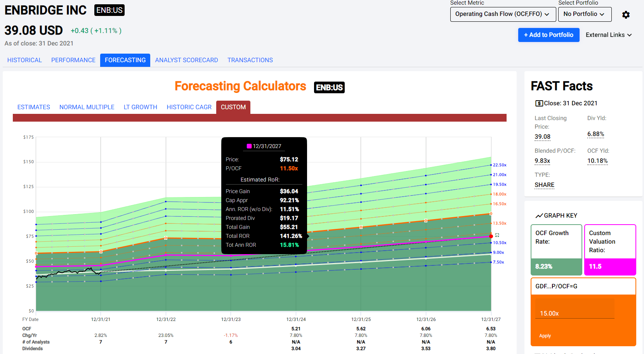The image size is (644, 354).
Task: Click the ENB:US badge beside Forecasting Calculators
Action: [329, 87]
